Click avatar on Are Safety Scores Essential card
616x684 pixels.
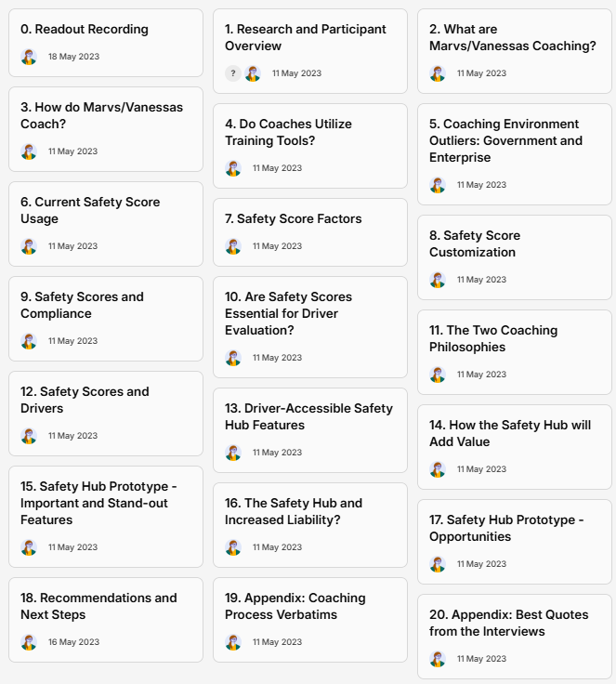(233, 358)
